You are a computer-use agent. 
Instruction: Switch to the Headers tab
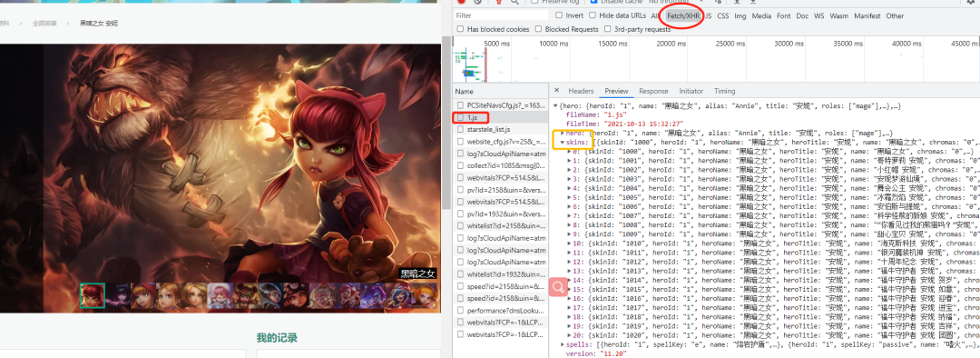[x=581, y=91]
